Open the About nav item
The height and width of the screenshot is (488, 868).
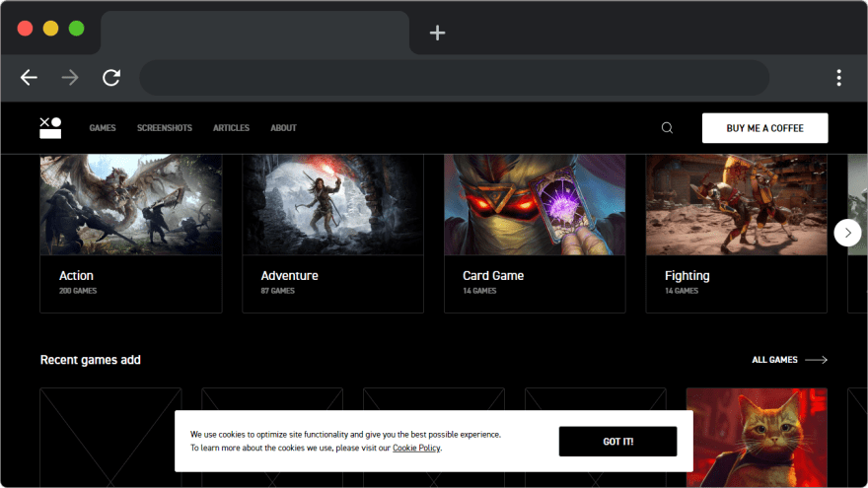pyautogui.click(x=283, y=128)
